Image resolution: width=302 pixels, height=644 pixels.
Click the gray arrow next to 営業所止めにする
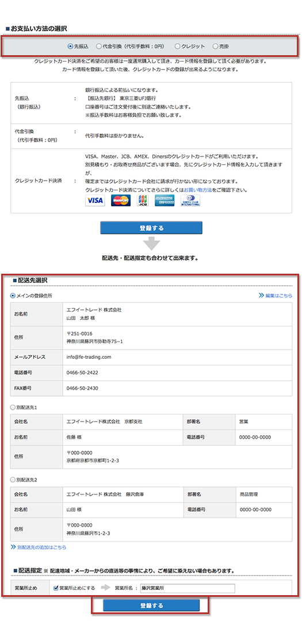pyautogui.click(x=106, y=588)
